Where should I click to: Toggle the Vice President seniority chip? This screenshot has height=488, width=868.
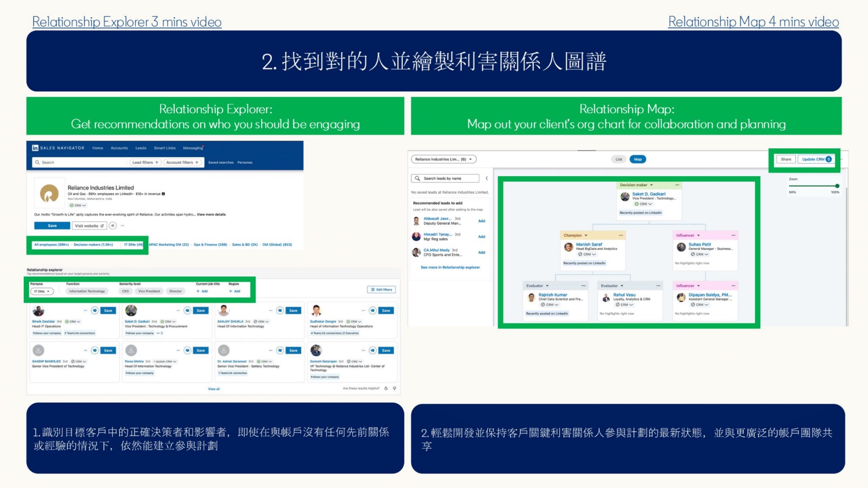(x=149, y=291)
